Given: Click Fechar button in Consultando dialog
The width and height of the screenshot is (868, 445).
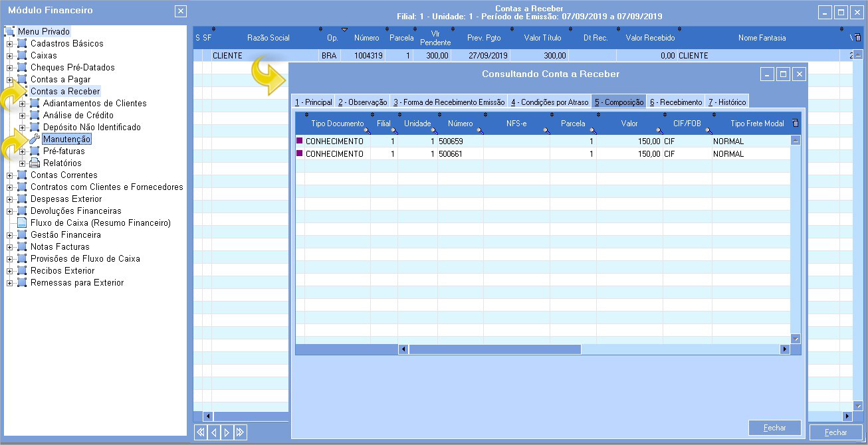Looking at the screenshot, I should click(x=774, y=428).
